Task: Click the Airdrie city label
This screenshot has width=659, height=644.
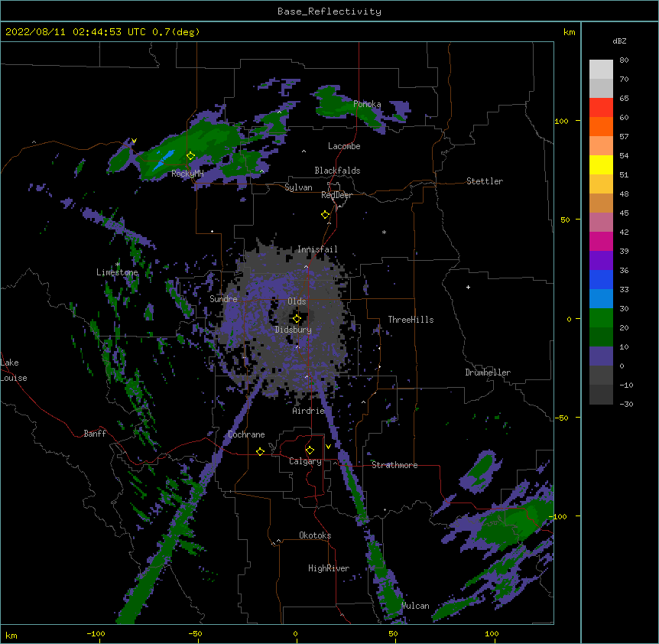Action: pyautogui.click(x=309, y=411)
